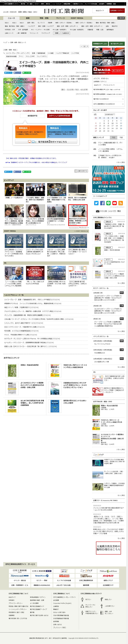The height and width of the screenshot is (644, 128).
Task: Click the 会員登録/ログイン button in header
Action: 117,11
